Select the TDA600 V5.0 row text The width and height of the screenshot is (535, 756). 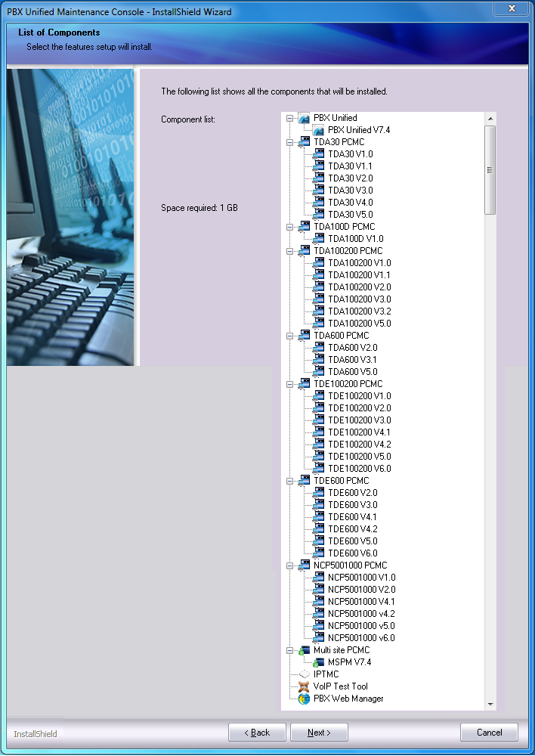click(353, 371)
